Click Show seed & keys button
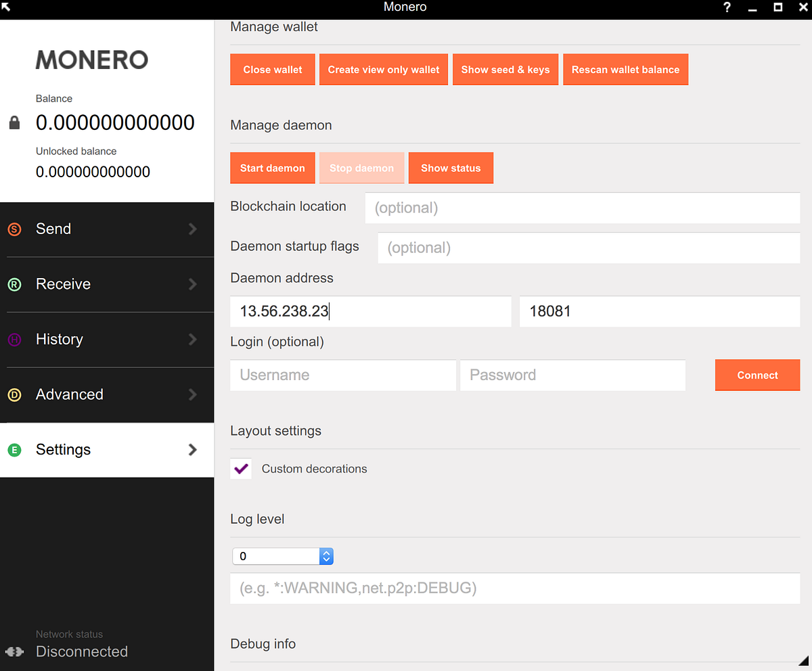Viewport: 812px width, 671px height. [x=505, y=70]
